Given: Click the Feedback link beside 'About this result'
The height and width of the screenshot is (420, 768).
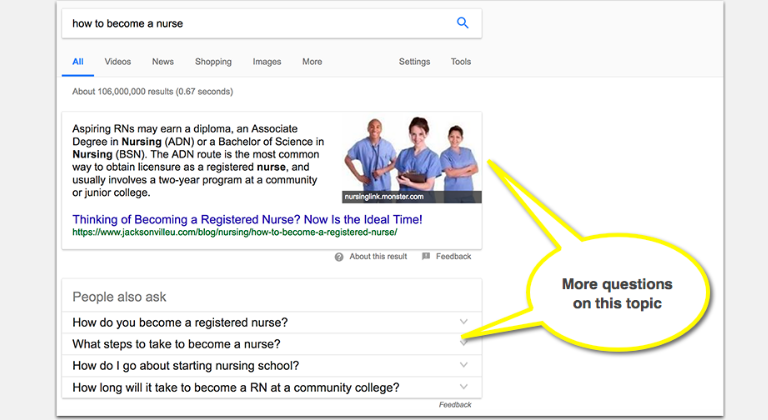Looking at the screenshot, I should (x=454, y=256).
